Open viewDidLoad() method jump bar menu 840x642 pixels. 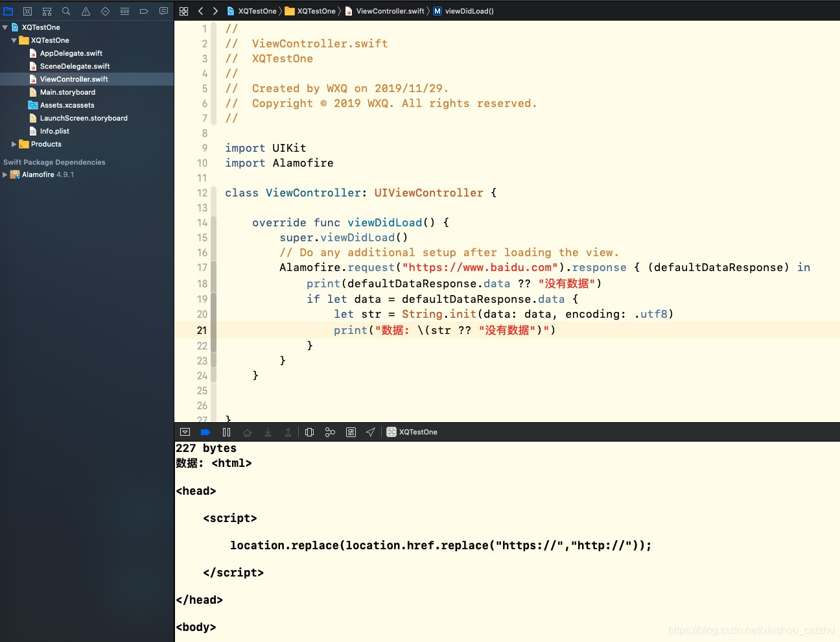pos(463,11)
